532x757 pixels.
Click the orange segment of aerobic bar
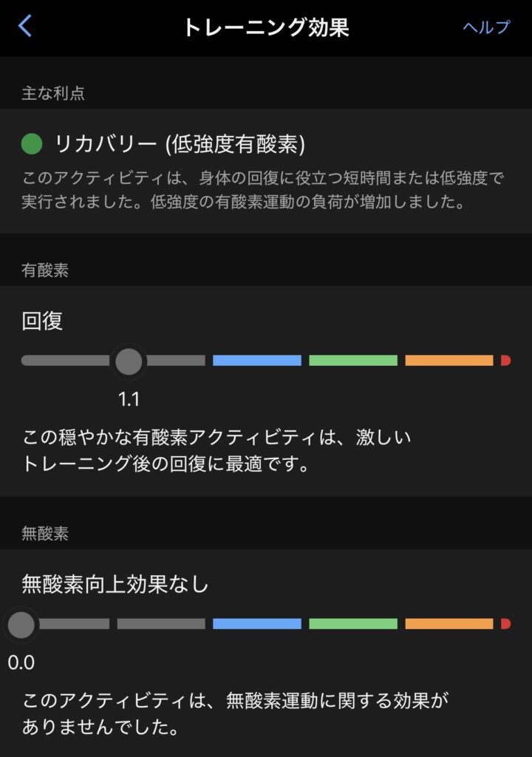[x=449, y=361]
